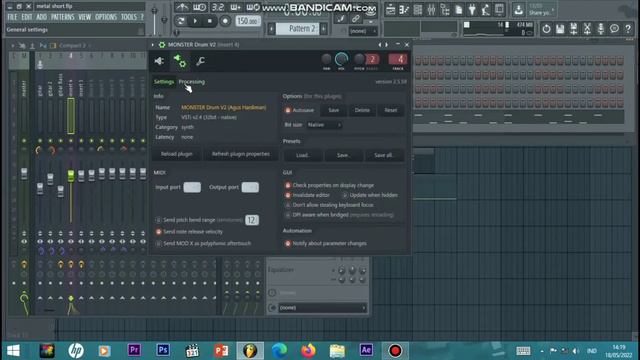Open the VIEW menu
640x360 pixels.
click(x=84, y=17)
